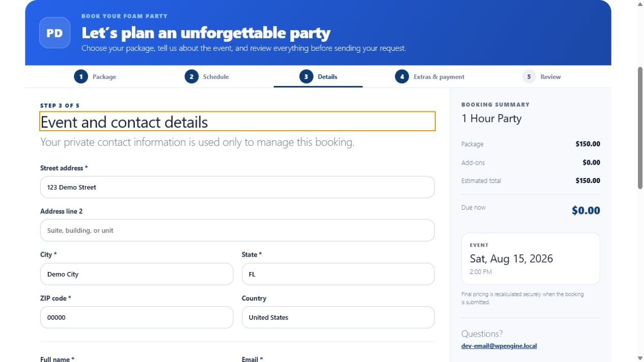Click the Country label
This screenshot has width=644, height=362.
254,298
